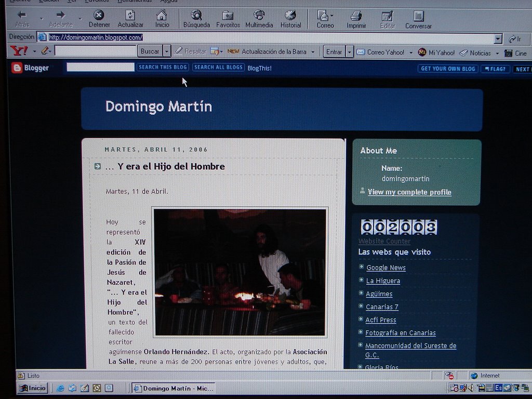
Task: Click the Entrar button
Action: [x=334, y=52]
